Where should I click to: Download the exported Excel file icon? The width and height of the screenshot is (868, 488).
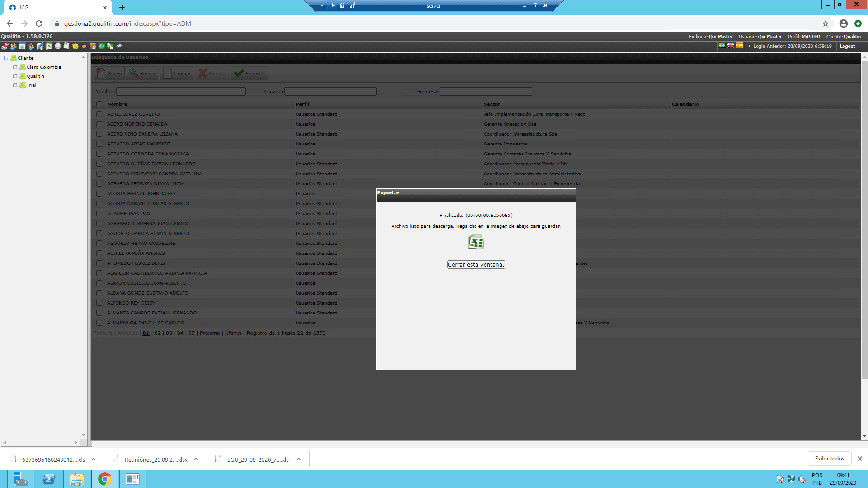pyautogui.click(x=476, y=242)
